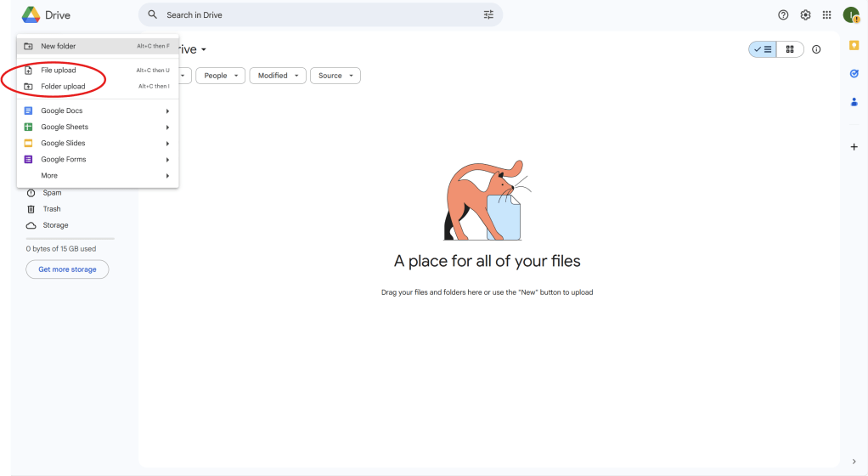868x476 pixels.
Task: Select File upload from the menu
Action: point(59,70)
